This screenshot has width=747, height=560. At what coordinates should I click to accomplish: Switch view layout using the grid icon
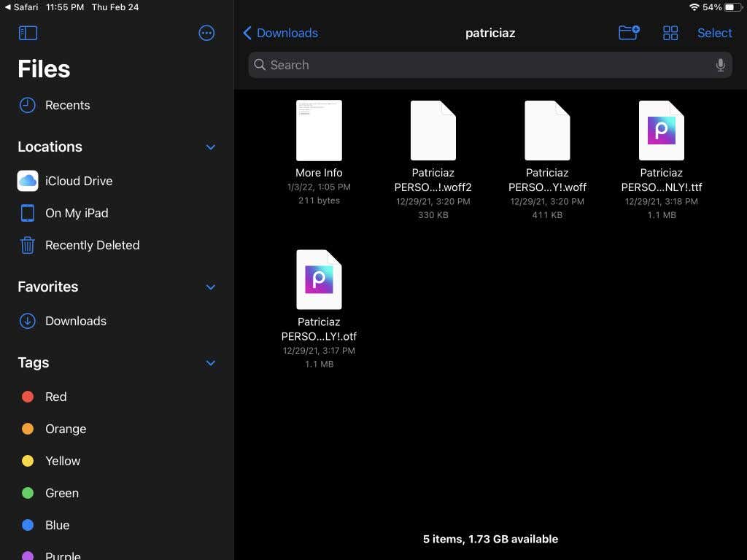point(670,33)
